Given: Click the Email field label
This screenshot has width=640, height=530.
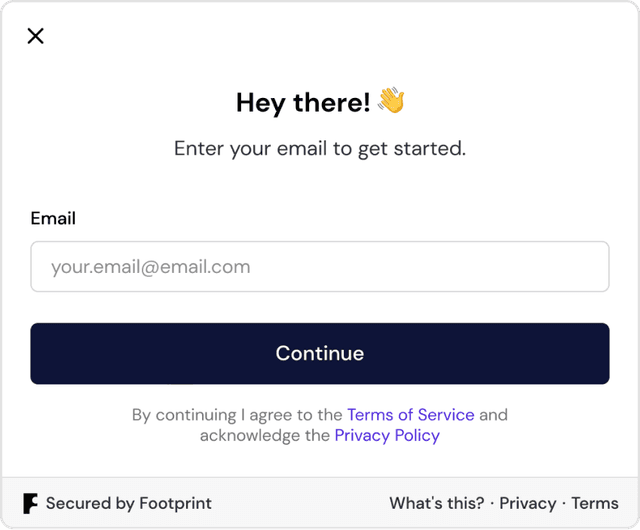Looking at the screenshot, I should [x=53, y=218].
